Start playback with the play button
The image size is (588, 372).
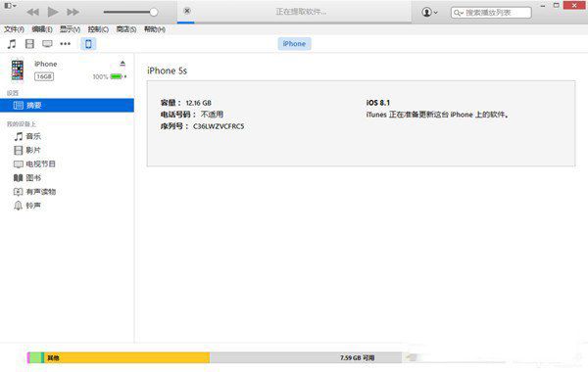(x=53, y=12)
